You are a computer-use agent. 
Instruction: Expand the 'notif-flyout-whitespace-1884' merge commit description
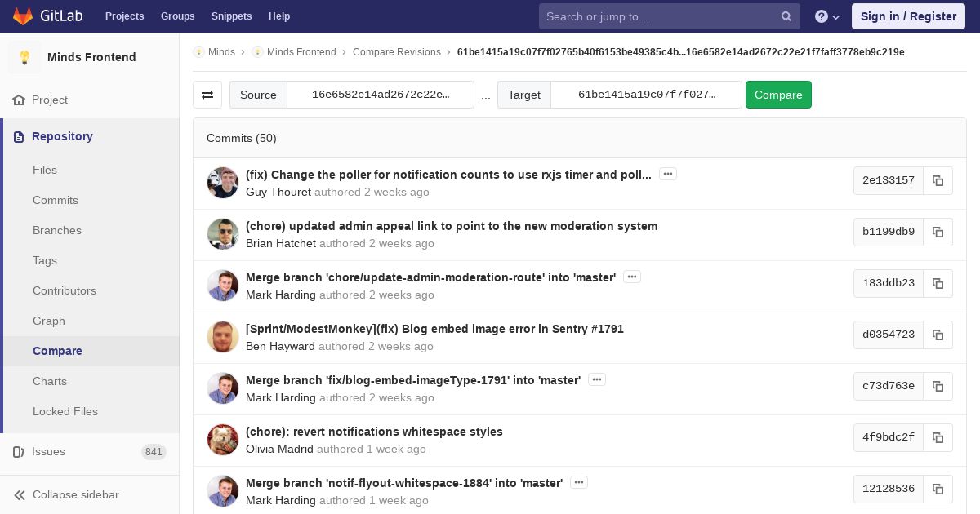coord(579,482)
